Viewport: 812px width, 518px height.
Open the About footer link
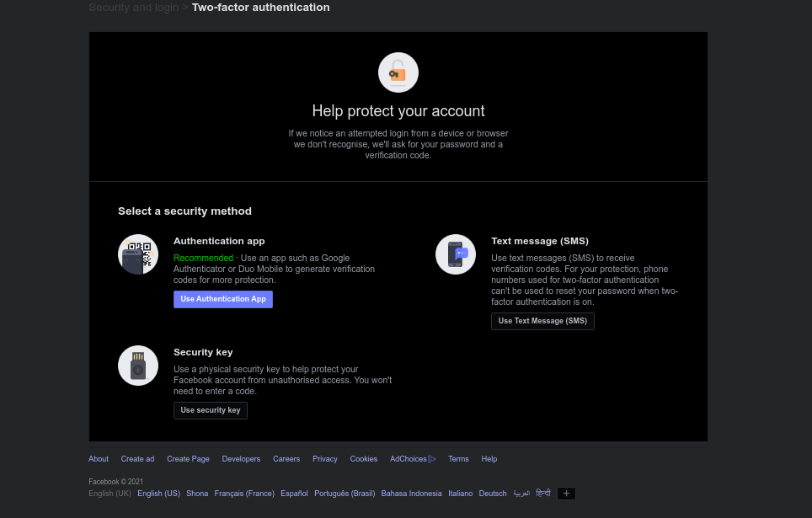(99, 459)
